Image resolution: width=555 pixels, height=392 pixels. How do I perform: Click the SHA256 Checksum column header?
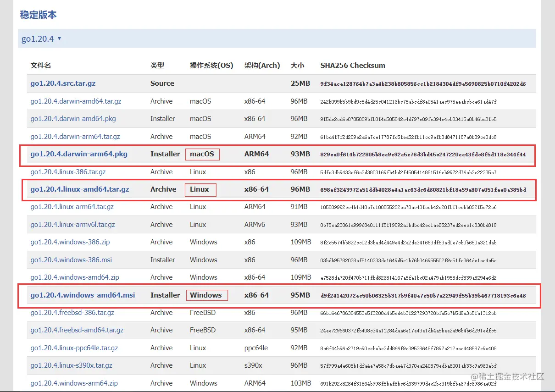[x=353, y=66]
